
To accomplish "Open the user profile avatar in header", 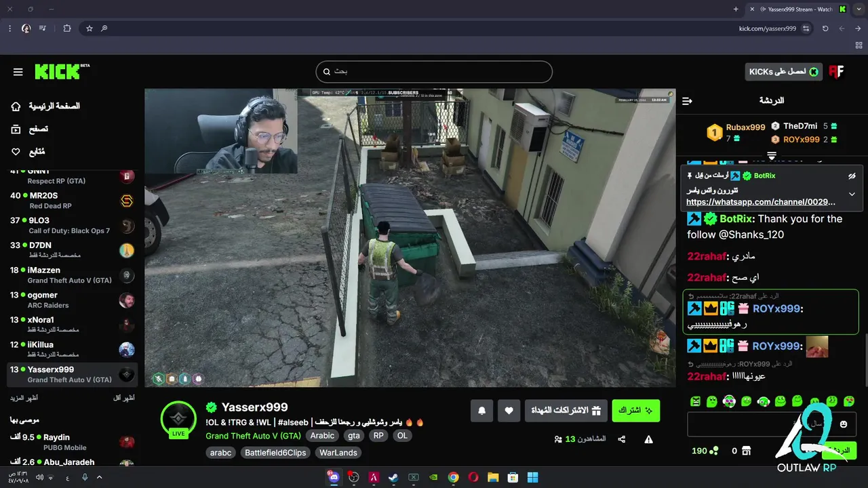I will coord(836,72).
